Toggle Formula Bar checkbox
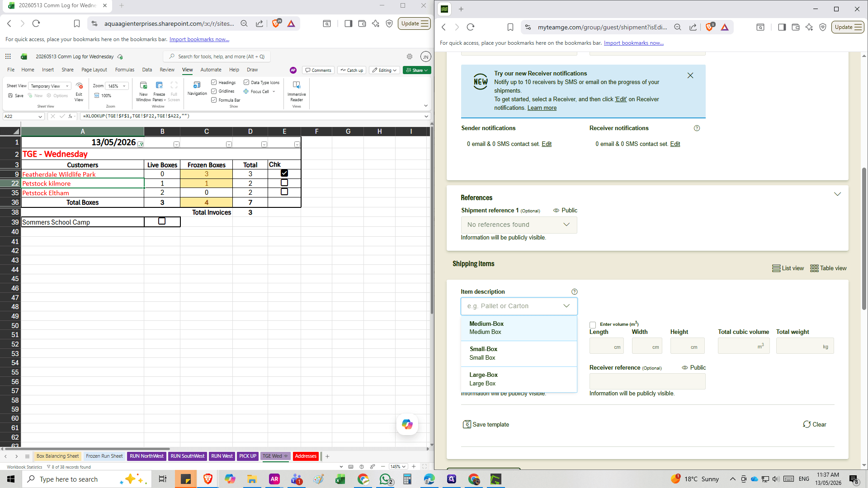Image resolution: width=868 pixels, height=488 pixels. [x=214, y=100]
